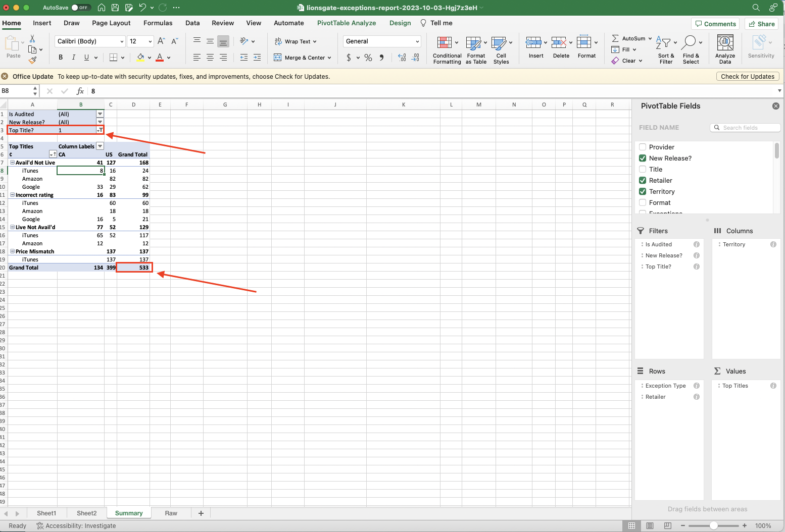Collapse the Avail'd Not Live group

(13, 163)
